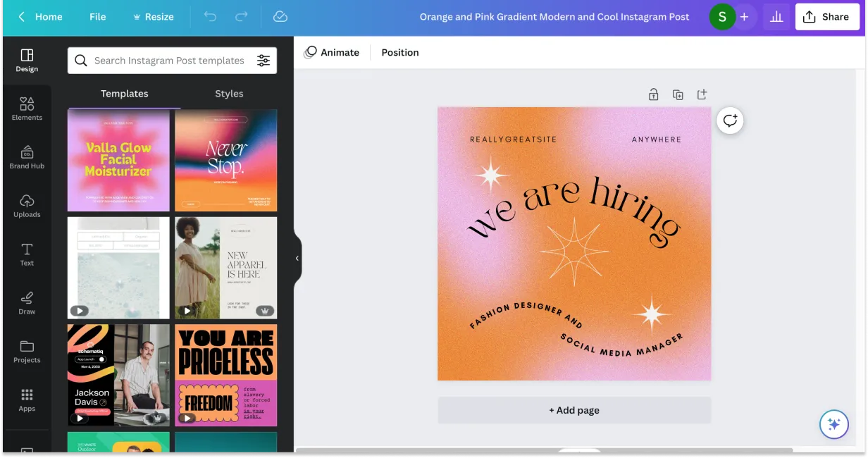The height and width of the screenshot is (458, 868).
Task: Click the Undo arrow
Action: (x=210, y=16)
